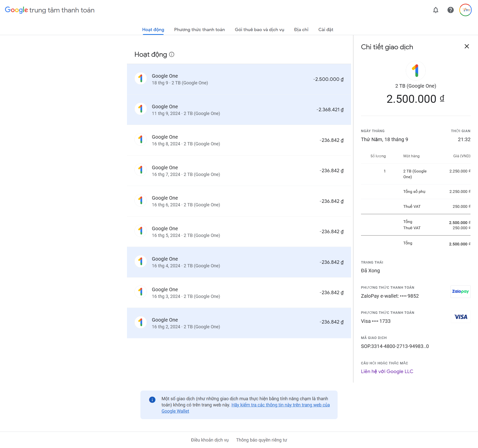Image resolution: width=478 pixels, height=448 pixels.
Task: Switch to Phương thức thanh toán tab
Action: (x=199, y=30)
